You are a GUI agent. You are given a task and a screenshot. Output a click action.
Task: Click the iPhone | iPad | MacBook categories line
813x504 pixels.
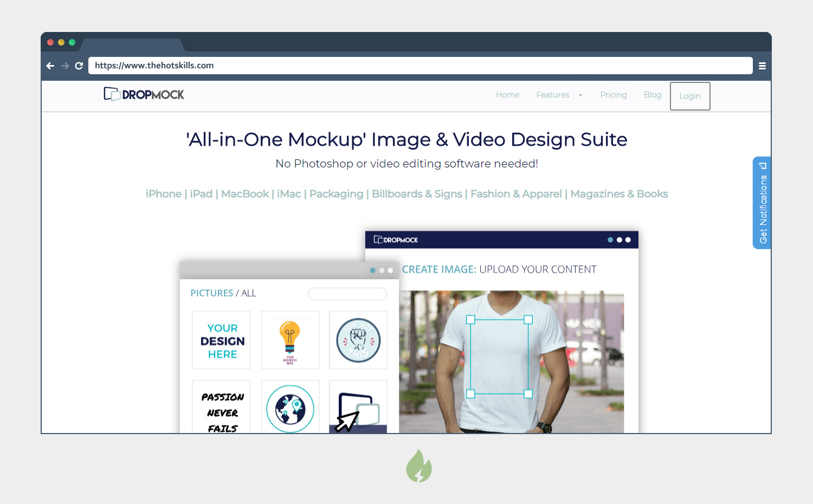point(406,194)
